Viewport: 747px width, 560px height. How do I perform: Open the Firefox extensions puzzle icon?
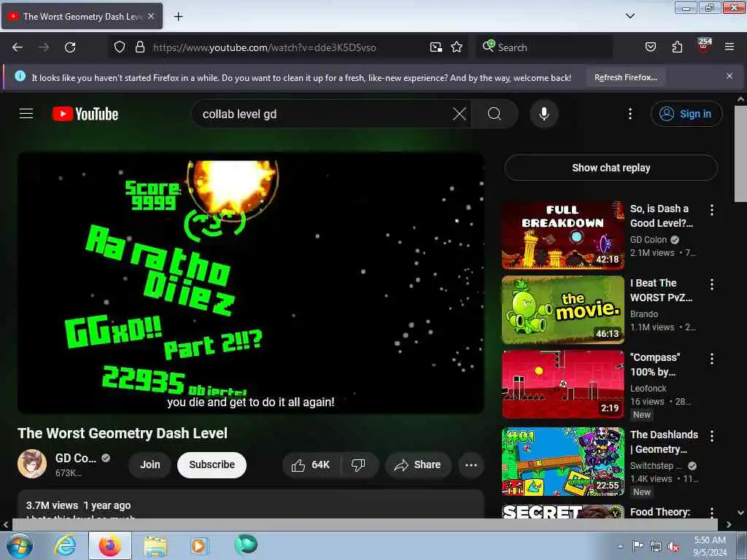[x=677, y=47]
